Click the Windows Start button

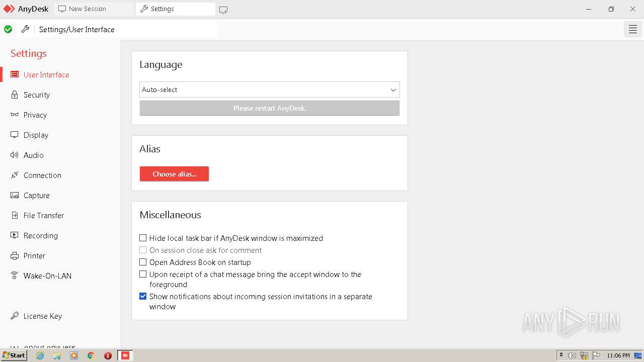[x=14, y=355]
